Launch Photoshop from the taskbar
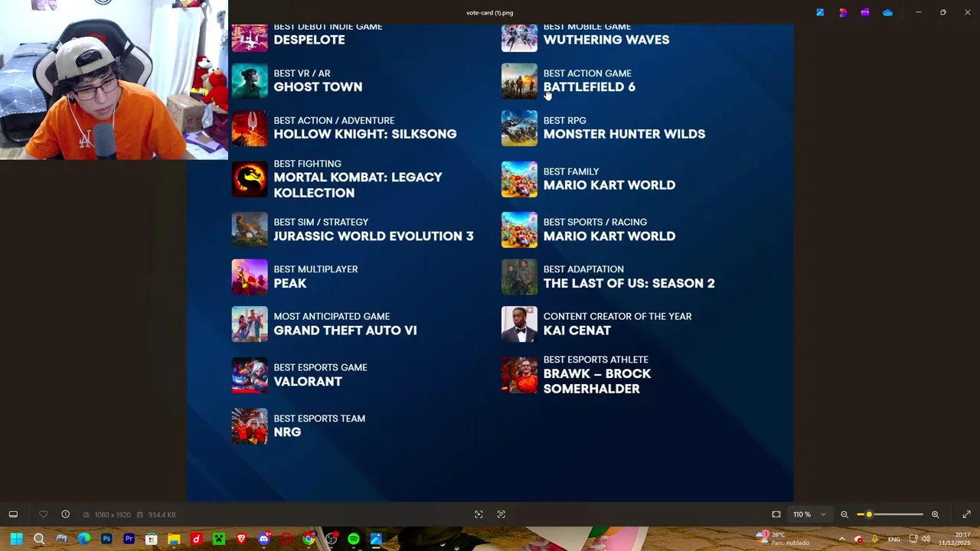 click(106, 539)
